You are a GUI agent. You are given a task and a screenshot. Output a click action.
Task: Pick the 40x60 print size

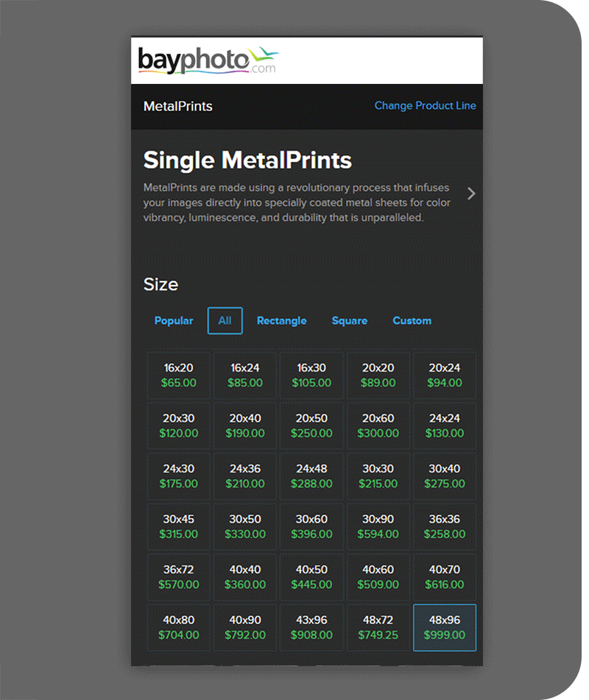(x=378, y=577)
